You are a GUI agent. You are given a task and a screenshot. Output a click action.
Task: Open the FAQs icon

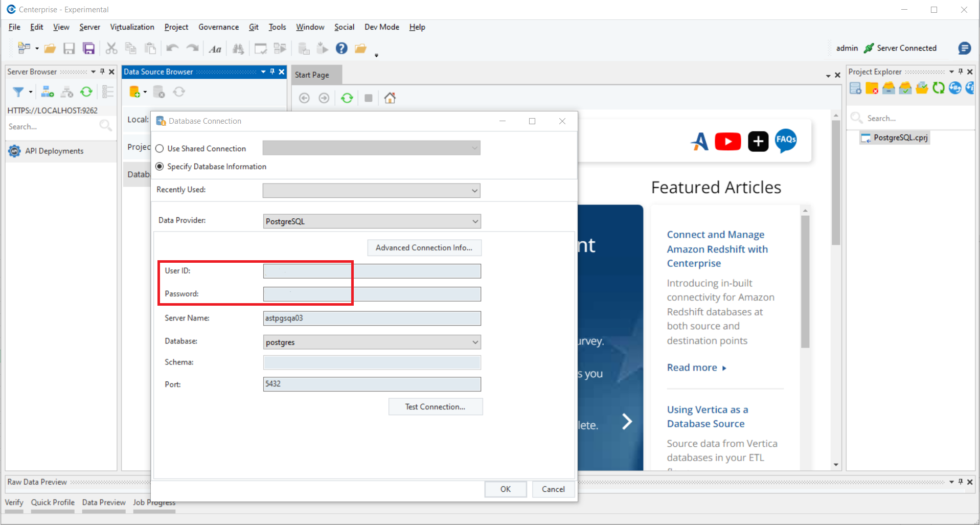(x=786, y=140)
